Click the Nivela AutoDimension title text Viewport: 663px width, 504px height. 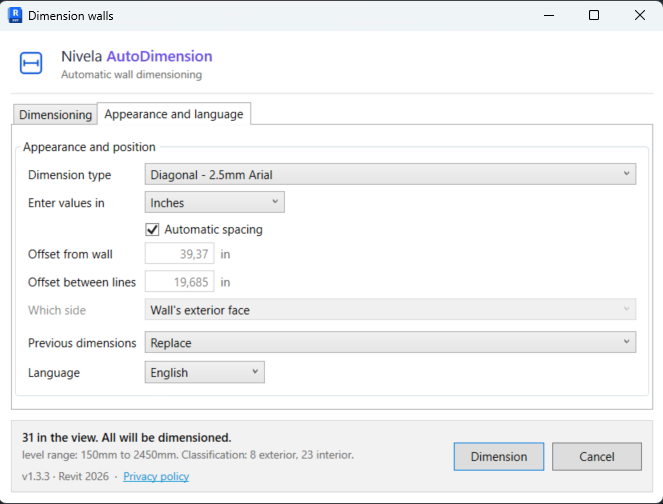(137, 56)
